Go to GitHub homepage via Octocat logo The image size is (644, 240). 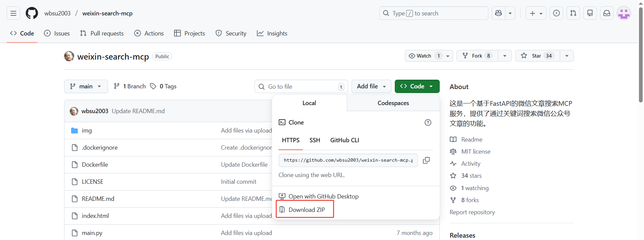click(32, 13)
